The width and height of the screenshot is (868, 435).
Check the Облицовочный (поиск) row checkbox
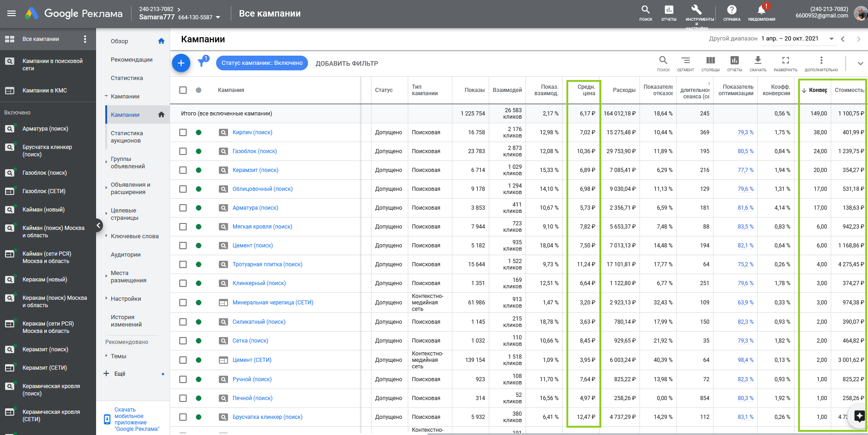pyautogui.click(x=183, y=189)
